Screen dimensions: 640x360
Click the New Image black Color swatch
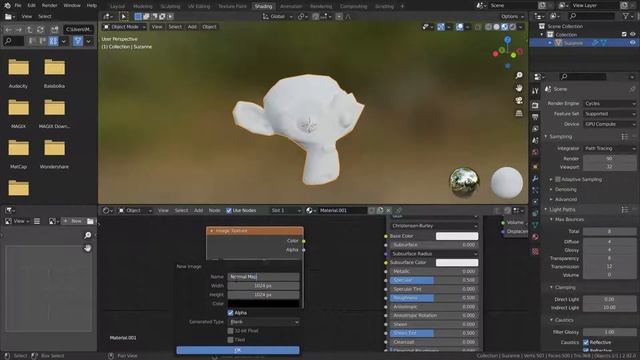click(x=264, y=304)
